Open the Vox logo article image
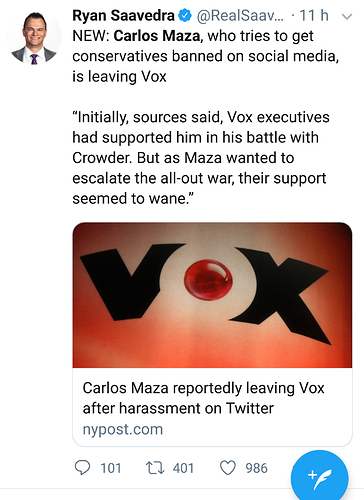This screenshot has height=500, width=364. (x=212, y=295)
